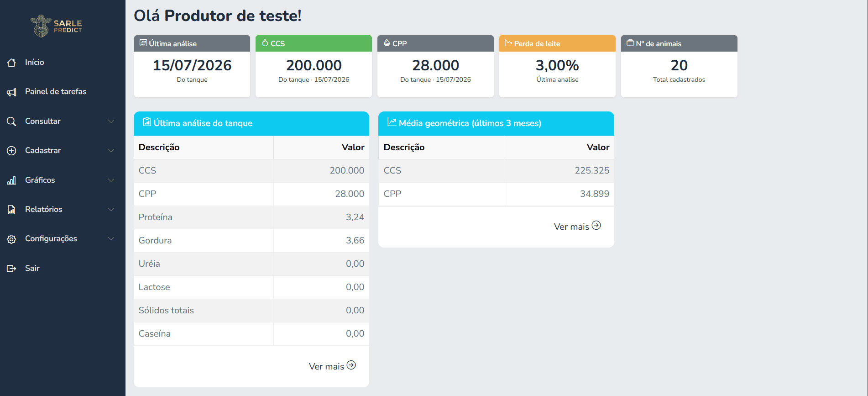Click the plus-circle icon beside Cadastrar
Viewport: 868px width, 396px height.
11,151
